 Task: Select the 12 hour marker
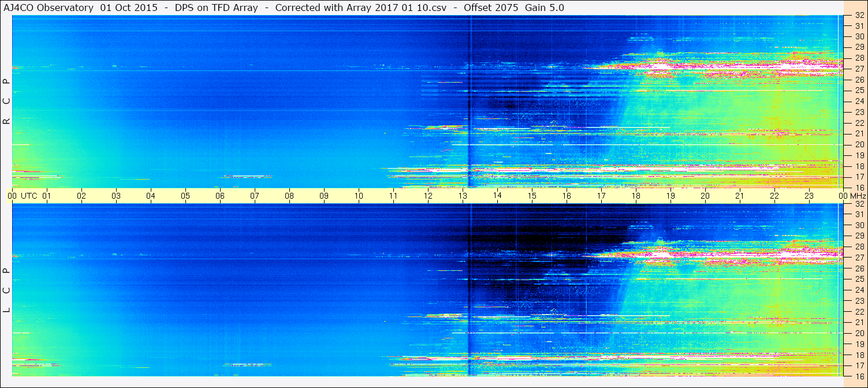point(428,196)
